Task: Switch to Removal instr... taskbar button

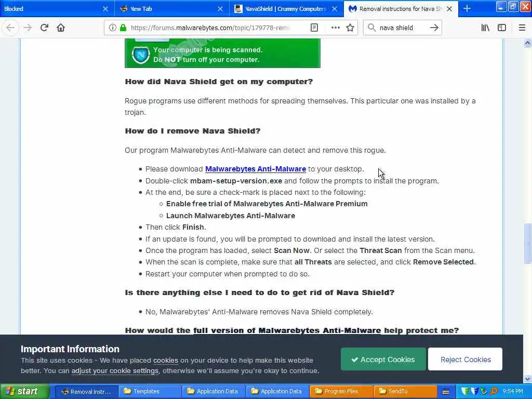Action: [87, 392]
